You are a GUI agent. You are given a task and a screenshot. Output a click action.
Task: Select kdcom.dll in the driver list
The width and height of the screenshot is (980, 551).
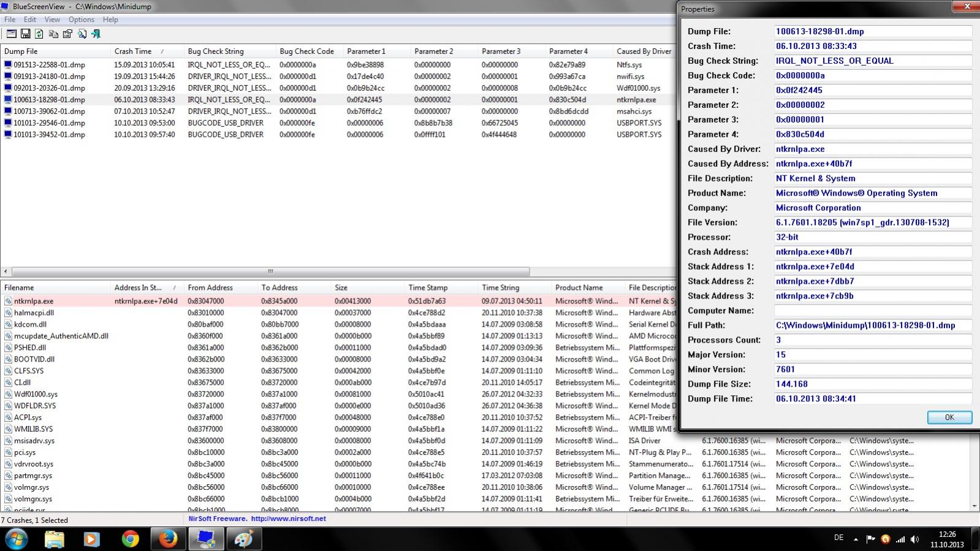[x=30, y=324]
